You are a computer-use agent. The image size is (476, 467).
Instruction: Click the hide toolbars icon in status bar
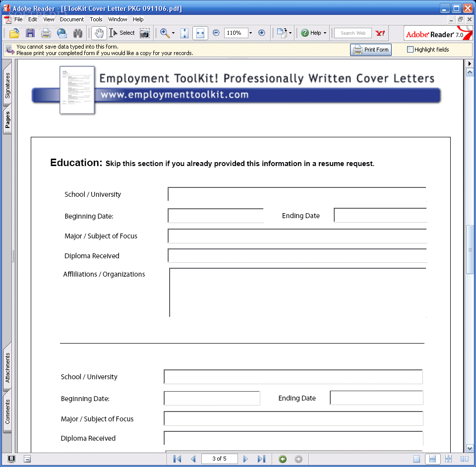click(27, 459)
